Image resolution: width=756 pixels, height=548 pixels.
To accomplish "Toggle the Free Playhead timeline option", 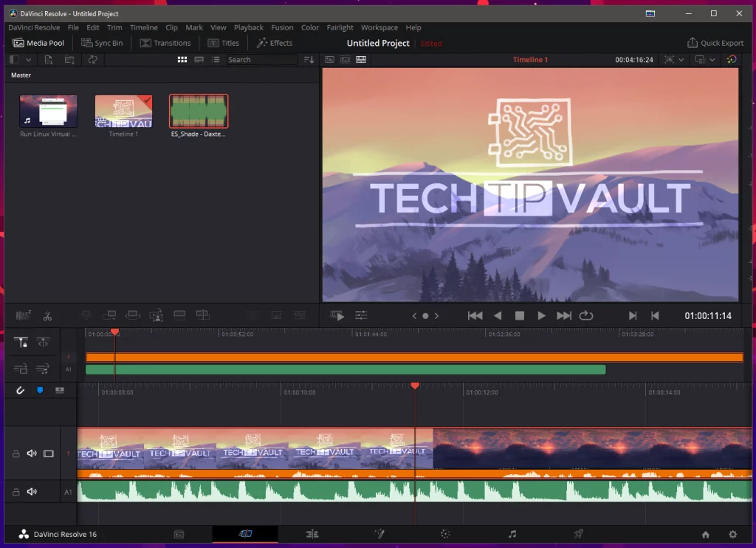I will pos(43,343).
